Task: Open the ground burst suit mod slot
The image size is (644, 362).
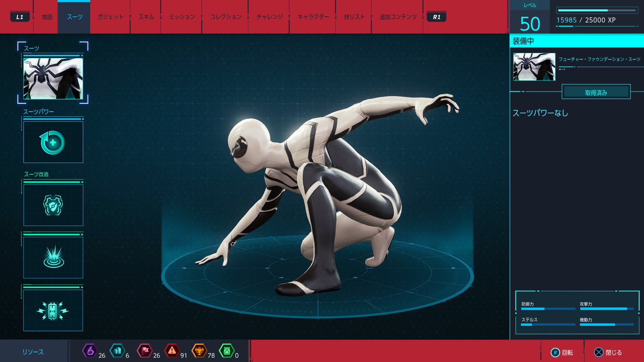Action: pyautogui.click(x=53, y=257)
